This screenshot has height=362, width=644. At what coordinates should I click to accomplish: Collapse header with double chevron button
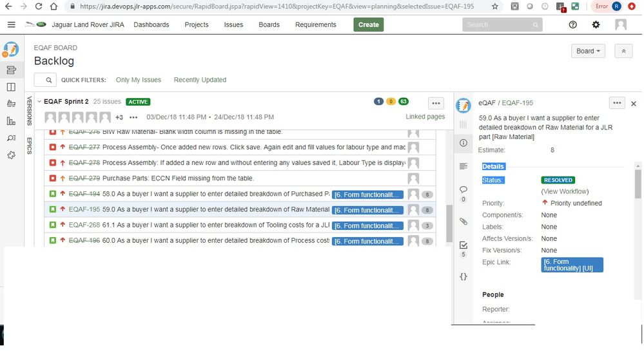click(623, 52)
